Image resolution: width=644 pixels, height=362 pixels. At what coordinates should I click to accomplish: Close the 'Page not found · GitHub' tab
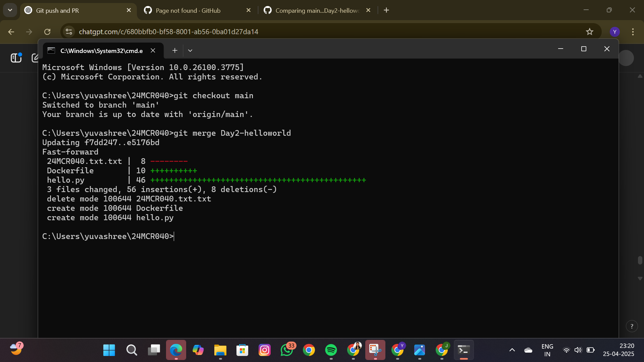coord(249,10)
